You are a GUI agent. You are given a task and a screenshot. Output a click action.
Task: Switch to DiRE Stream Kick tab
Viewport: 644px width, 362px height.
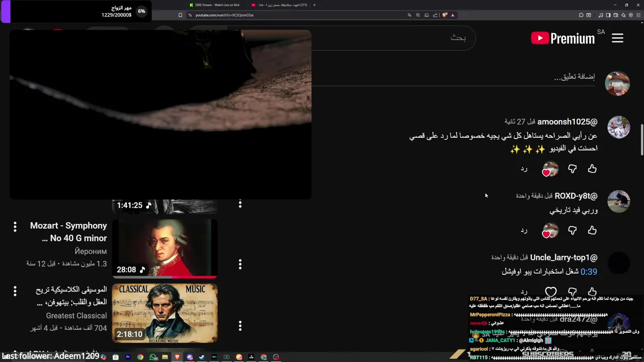pos(216,5)
